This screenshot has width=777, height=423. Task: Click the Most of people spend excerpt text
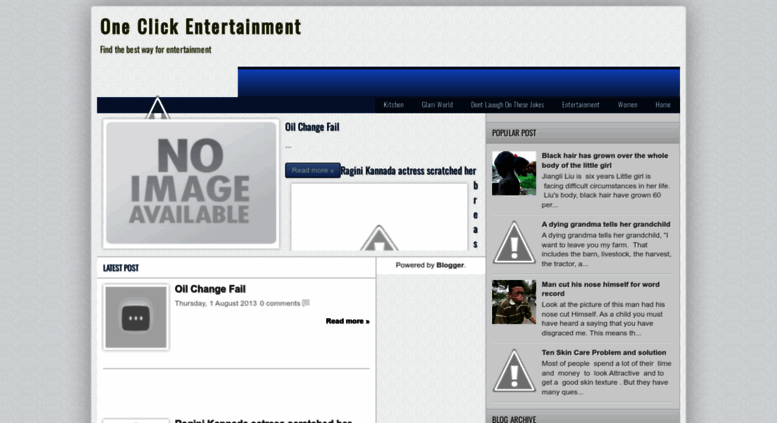[606, 377]
